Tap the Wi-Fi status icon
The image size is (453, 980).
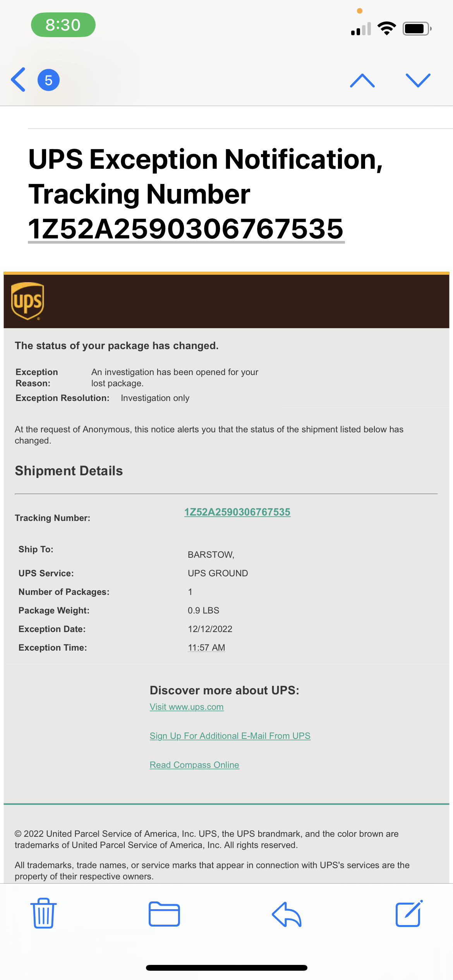386,28
